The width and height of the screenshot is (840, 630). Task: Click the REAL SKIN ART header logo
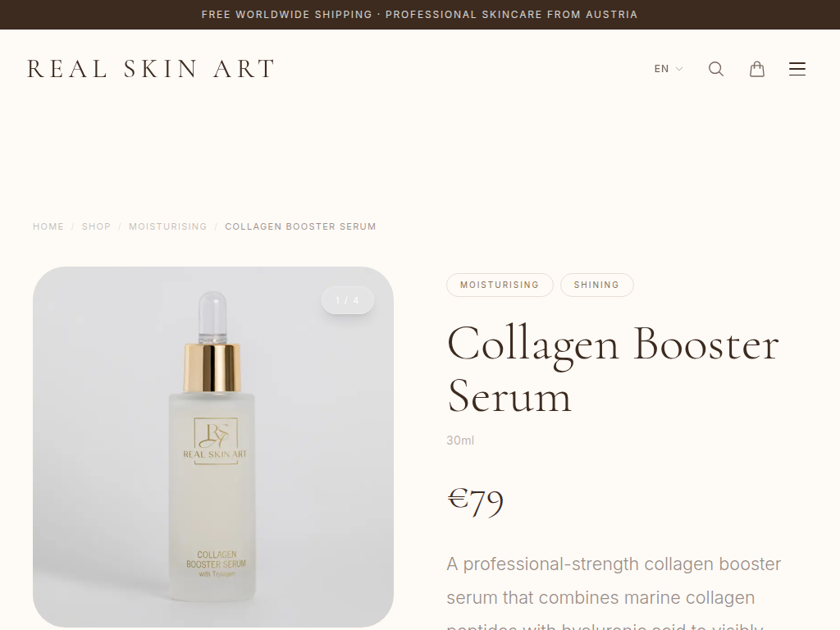coord(151,69)
